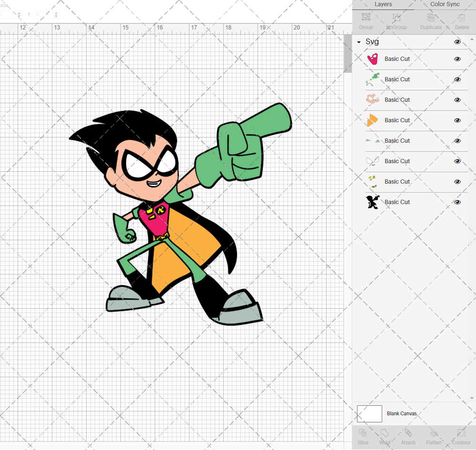Hide the orange cape Basic Cut layer

point(457,120)
